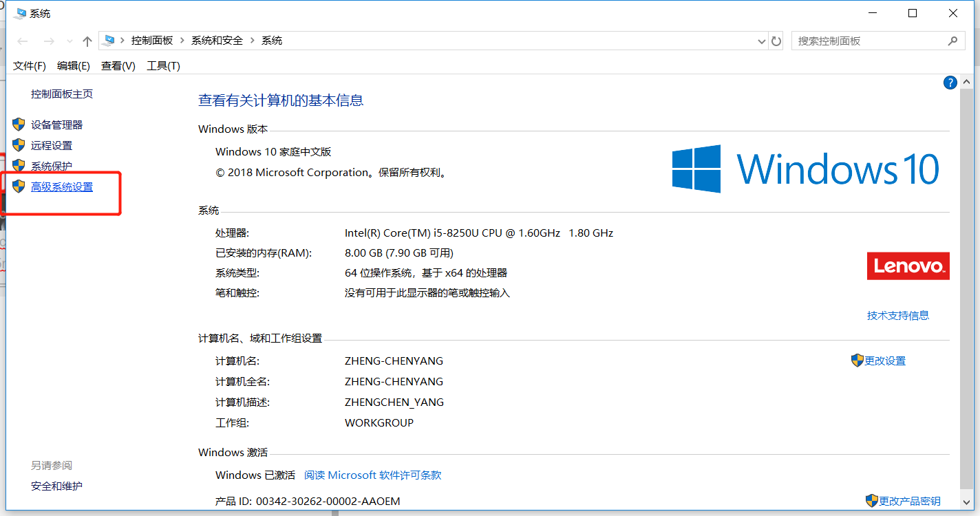Expand chevron after 控制面板 breadcrumb

pyautogui.click(x=182, y=41)
